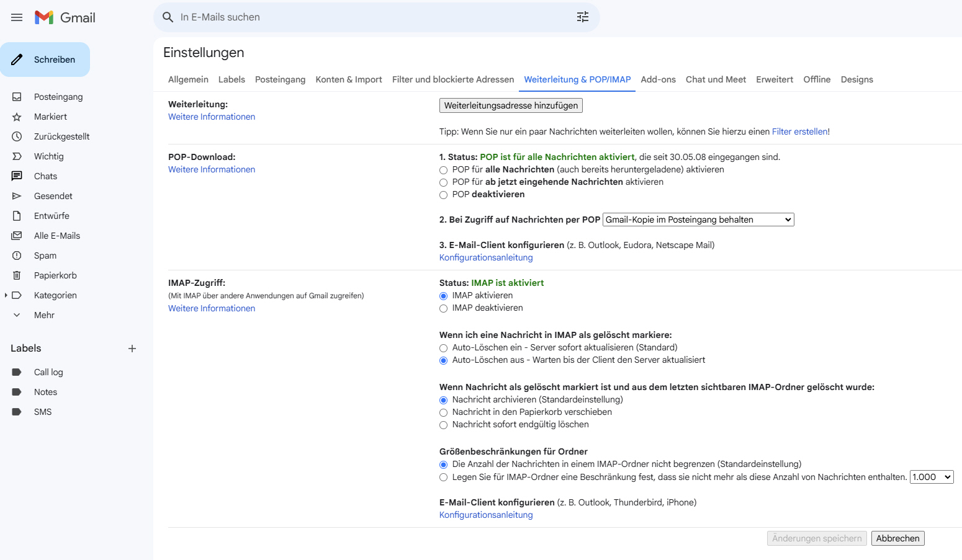Open the main menu hamburger icon
This screenshot has width=962, height=560.
click(17, 17)
